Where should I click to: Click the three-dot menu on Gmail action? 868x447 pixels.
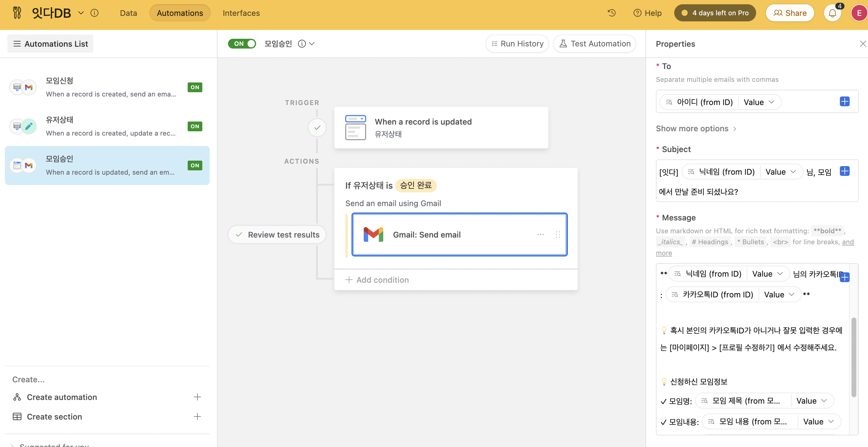tap(540, 234)
